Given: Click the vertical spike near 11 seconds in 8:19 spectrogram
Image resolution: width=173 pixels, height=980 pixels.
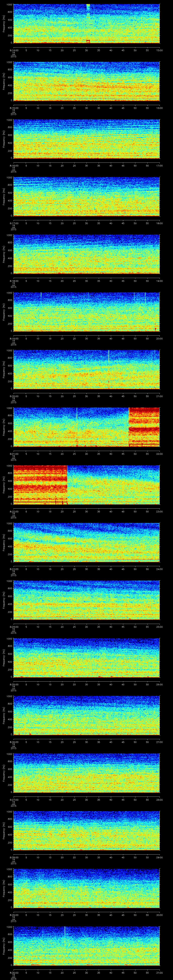Looking at the screenshot, I should (x=41, y=297).
